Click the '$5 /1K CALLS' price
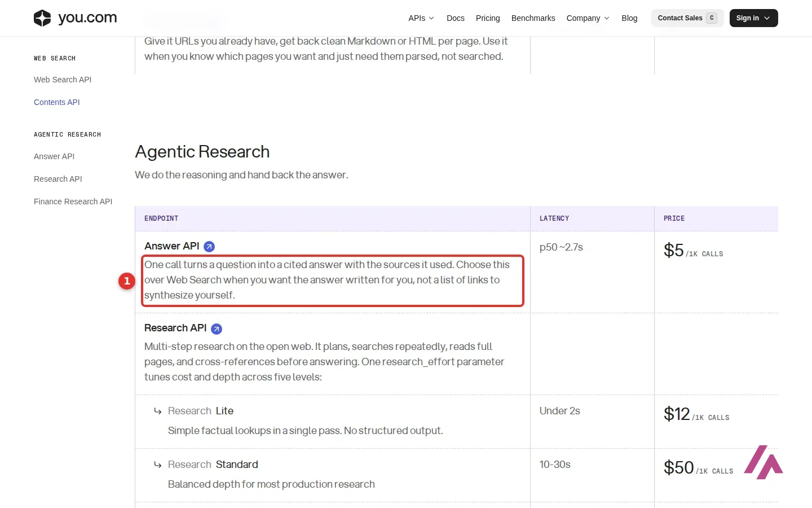The image size is (812, 508). [694, 250]
